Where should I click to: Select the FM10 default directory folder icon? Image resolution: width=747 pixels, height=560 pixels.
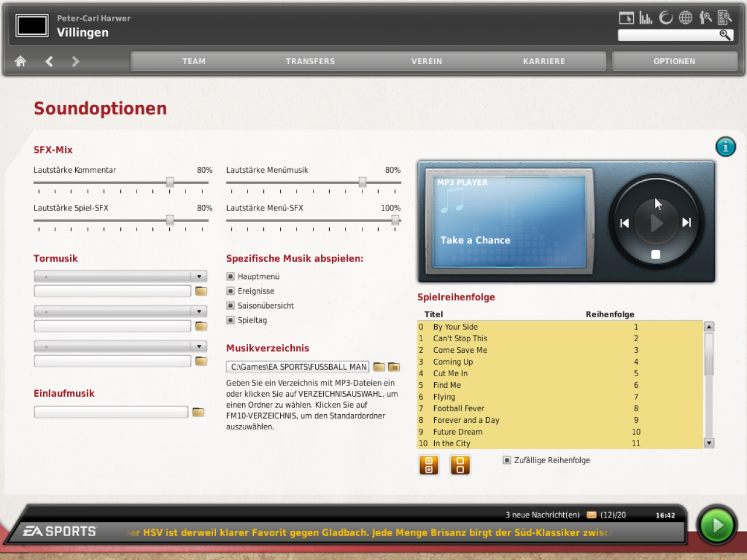pos(394,367)
